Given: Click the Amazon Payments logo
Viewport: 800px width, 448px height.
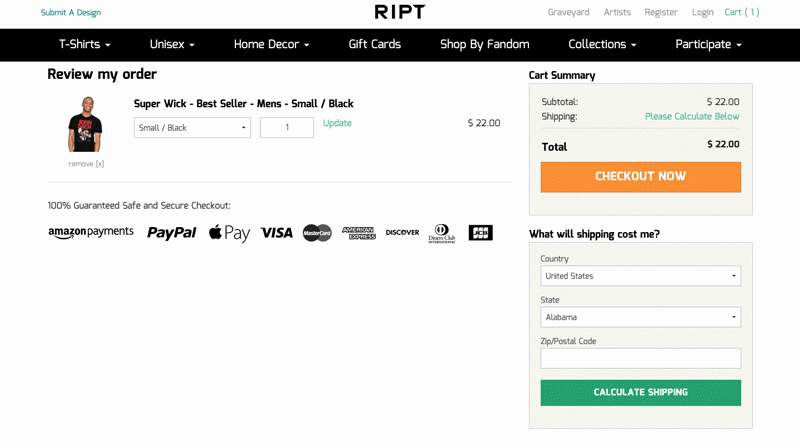Looking at the screenshot, I should tap(91, 232).
